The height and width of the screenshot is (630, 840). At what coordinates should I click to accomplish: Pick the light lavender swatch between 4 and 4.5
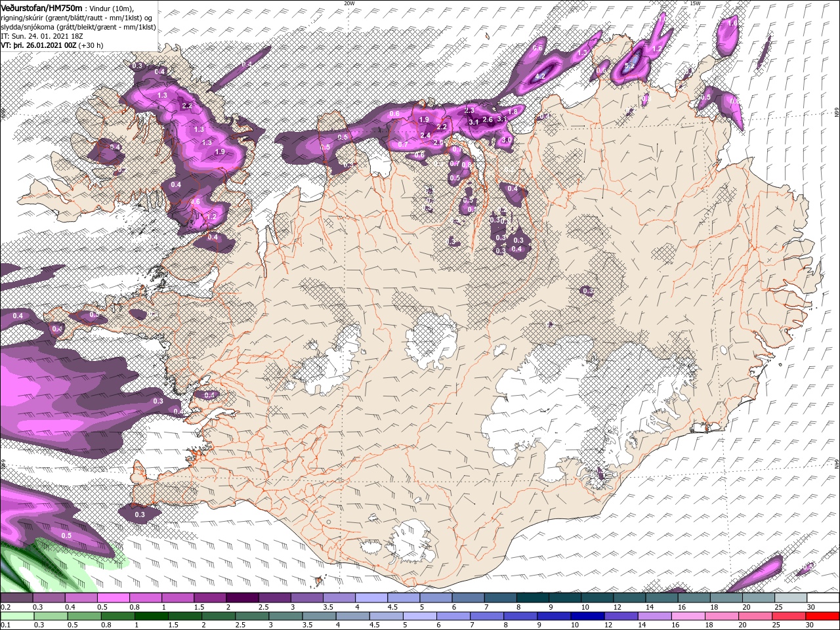[371, 598]
